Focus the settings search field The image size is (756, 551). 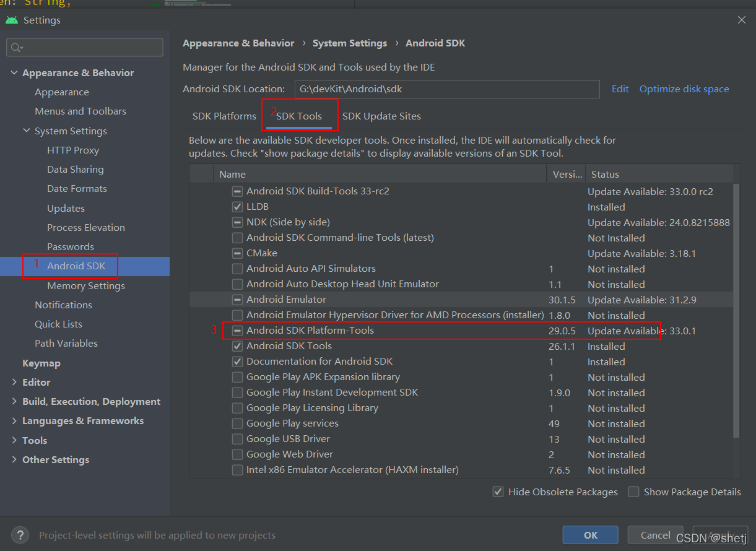coord(85,48)
